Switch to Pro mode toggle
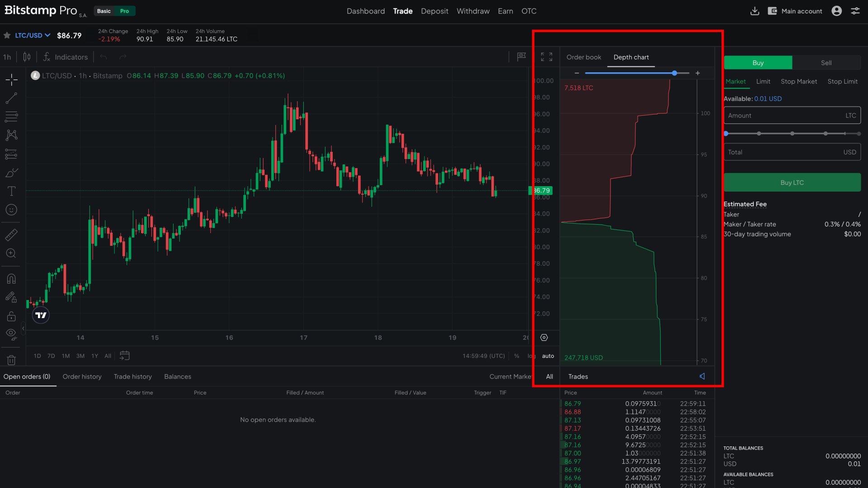This screenshot has width=868, height=488. [124, 11]
